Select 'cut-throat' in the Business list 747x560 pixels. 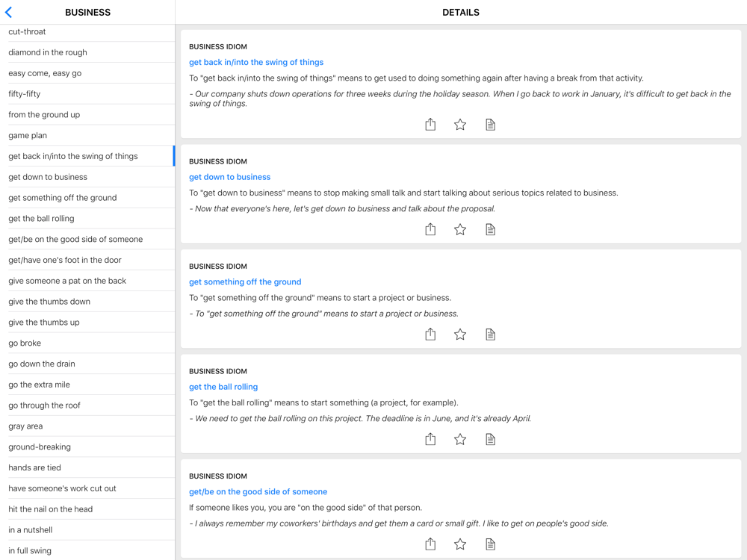(27, 31)
